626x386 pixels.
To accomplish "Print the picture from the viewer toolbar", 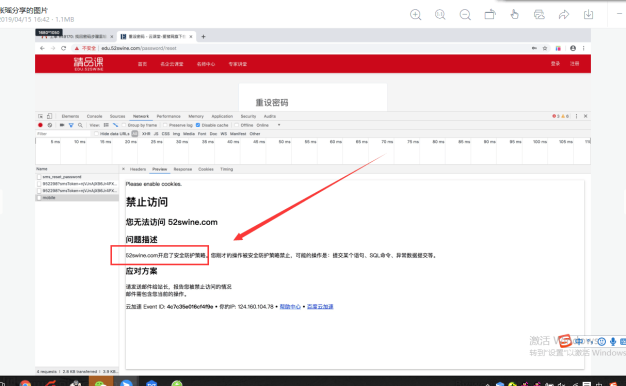I will [539, 15].
